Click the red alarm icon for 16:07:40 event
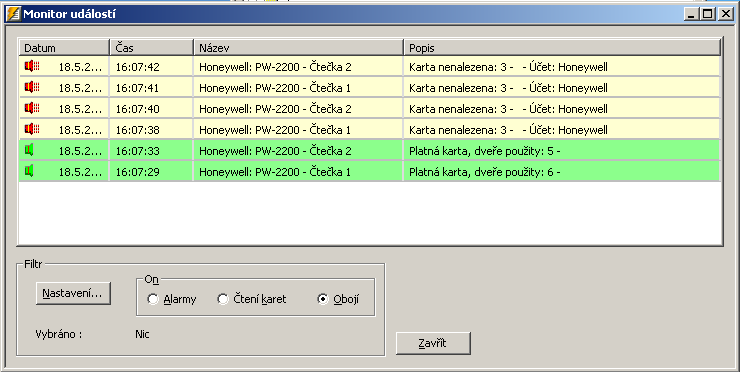The height and width of the screenshot is (374, 740). [x=32, y=109]
